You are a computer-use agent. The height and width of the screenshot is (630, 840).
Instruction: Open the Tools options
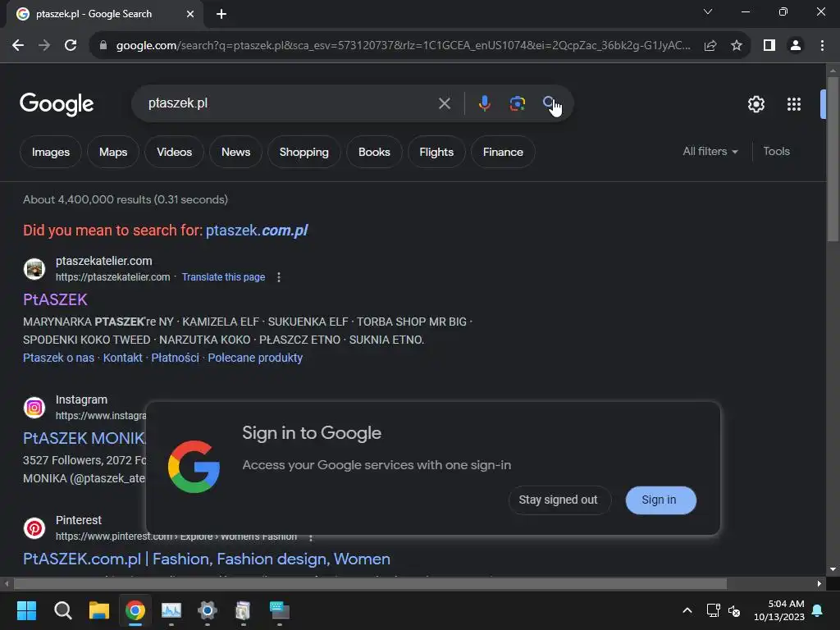click(x=776, y=152)
